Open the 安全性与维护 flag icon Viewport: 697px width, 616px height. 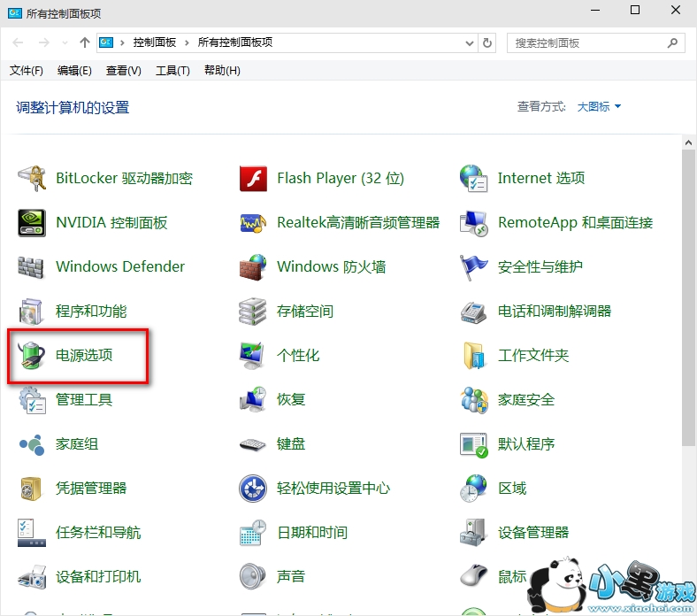[x=473, y=267]
